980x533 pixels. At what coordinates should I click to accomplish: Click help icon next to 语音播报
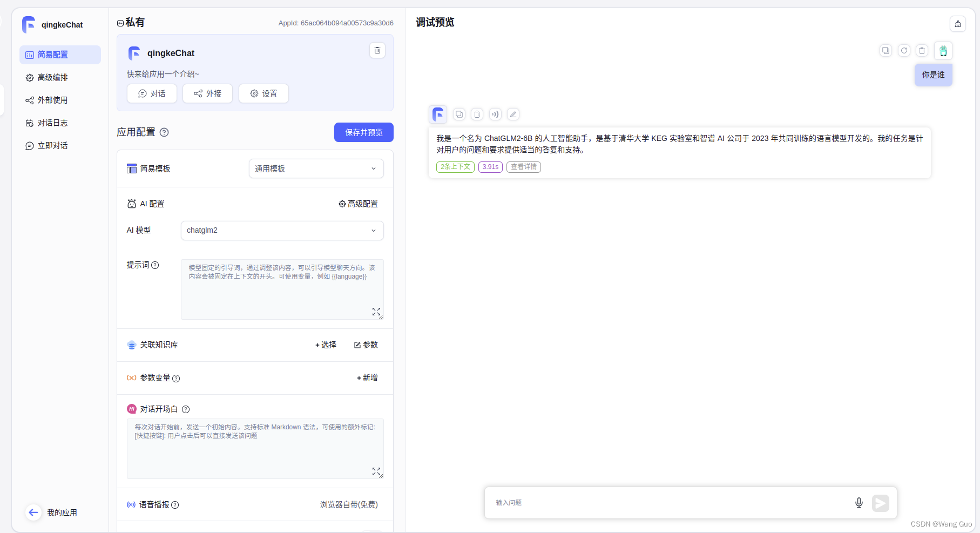175,505
